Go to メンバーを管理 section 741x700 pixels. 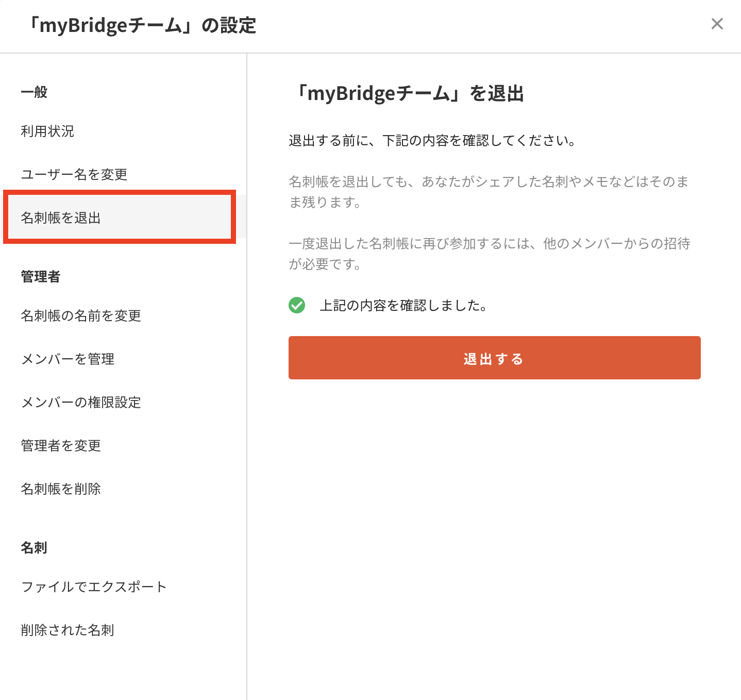(x=68, y=359)
